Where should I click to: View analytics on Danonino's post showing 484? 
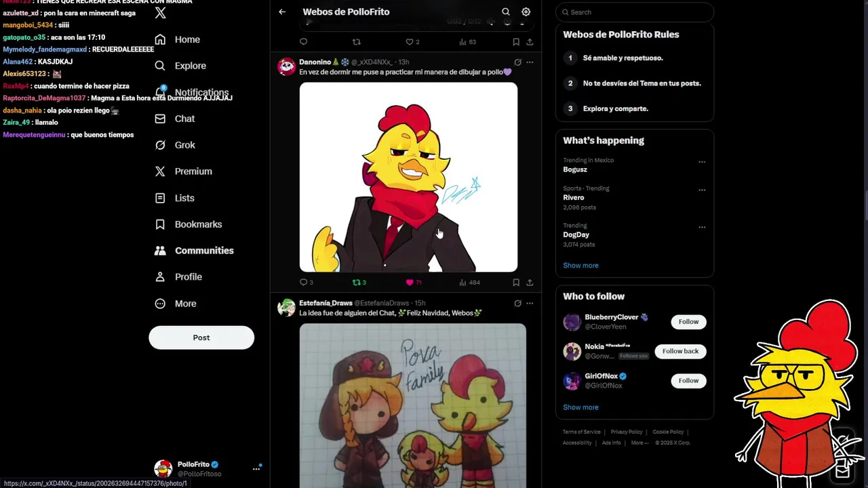pyautogui.click(x=469, y=282)
